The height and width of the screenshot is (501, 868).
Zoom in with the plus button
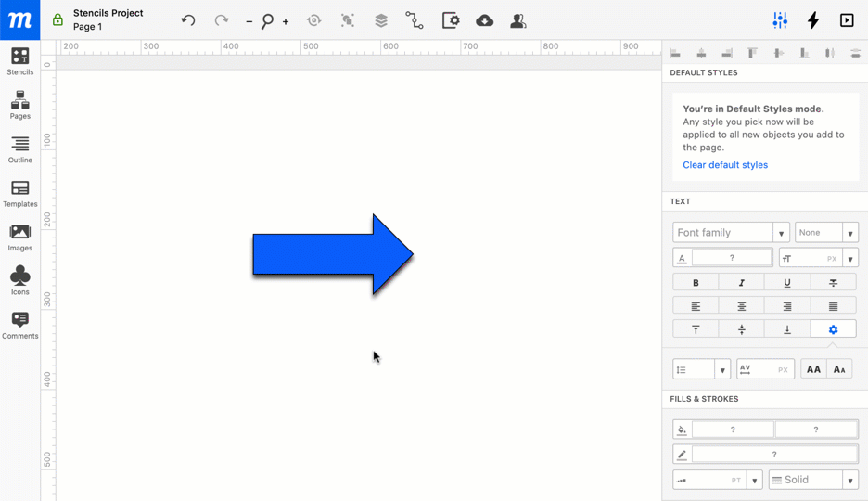click(x=286, y=21)
